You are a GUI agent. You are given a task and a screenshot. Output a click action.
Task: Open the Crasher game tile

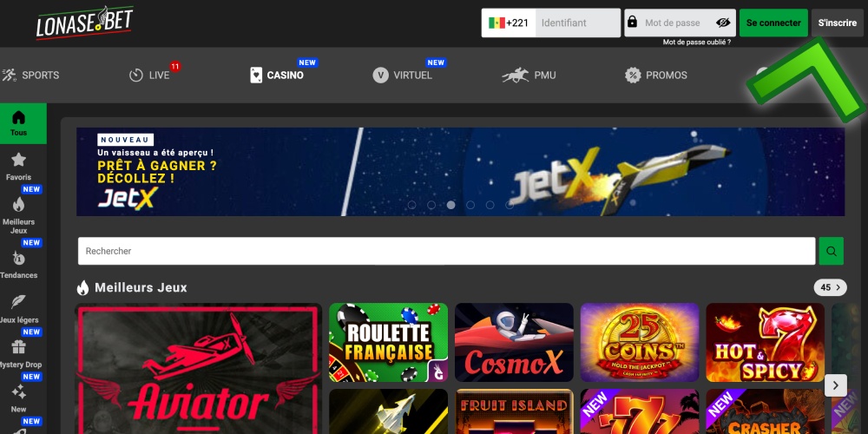(766, 411)
